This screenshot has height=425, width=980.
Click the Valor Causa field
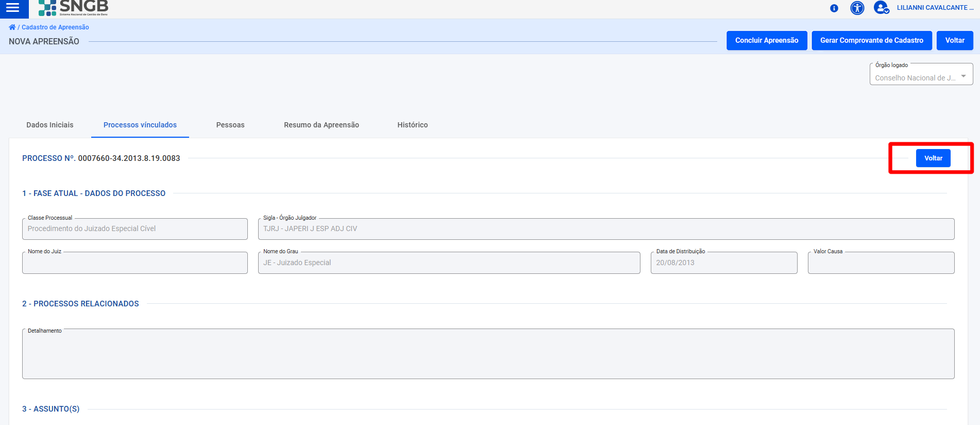(x=881, y=263)
